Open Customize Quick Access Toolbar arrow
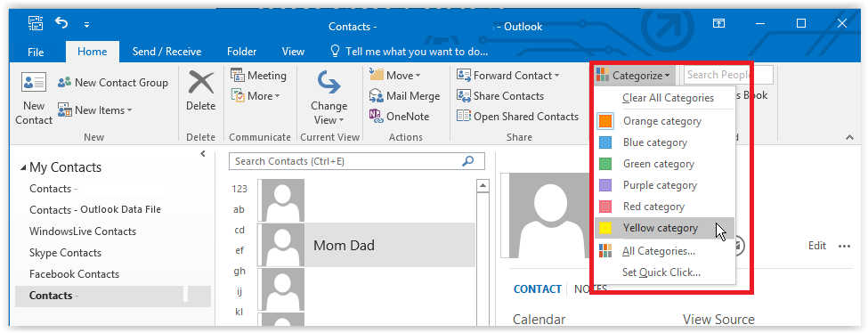868x333 pixels. (x=87, y=24)
